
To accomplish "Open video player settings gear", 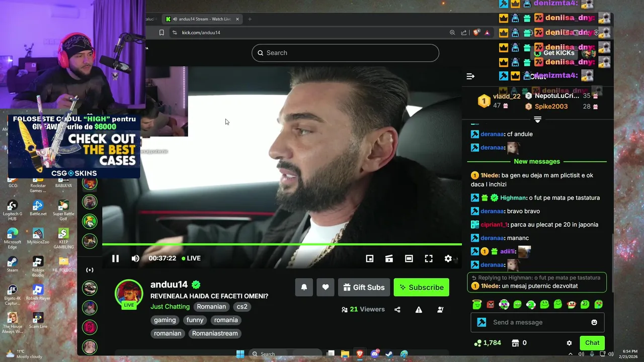I will click(x=448, y=258).
